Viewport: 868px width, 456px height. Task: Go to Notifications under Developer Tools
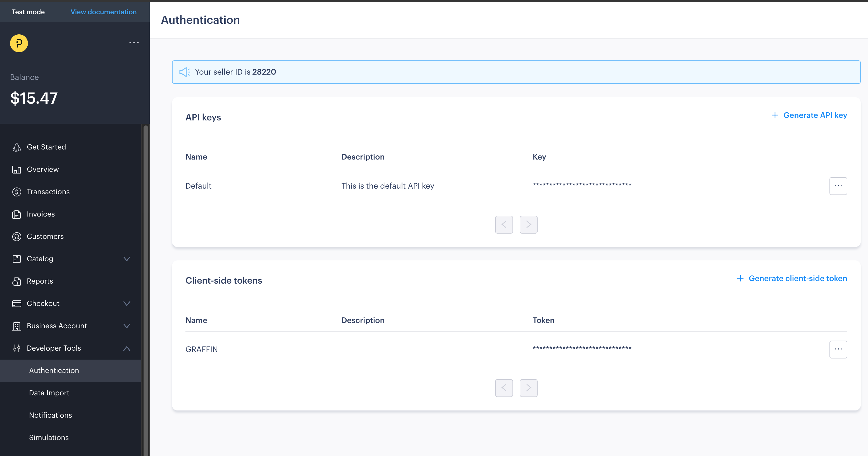pos(51,415)
